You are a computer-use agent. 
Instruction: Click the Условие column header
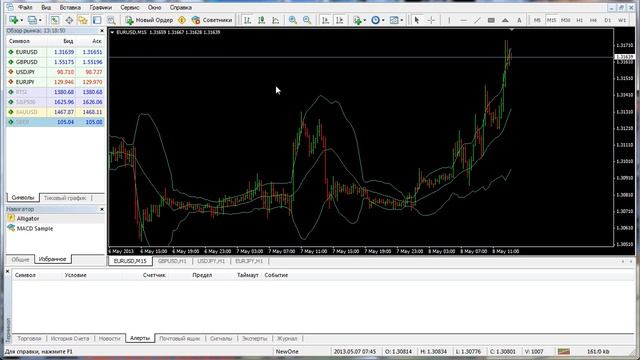(76, 275)
